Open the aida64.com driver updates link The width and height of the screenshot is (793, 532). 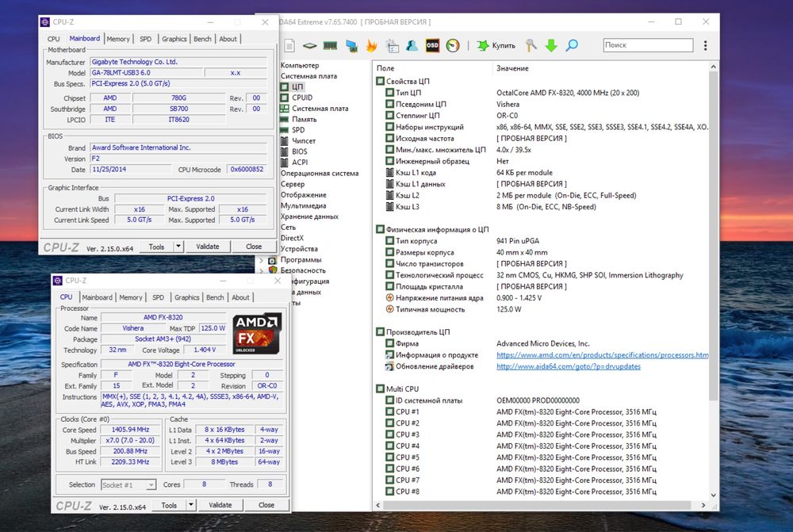coord(569,366)
